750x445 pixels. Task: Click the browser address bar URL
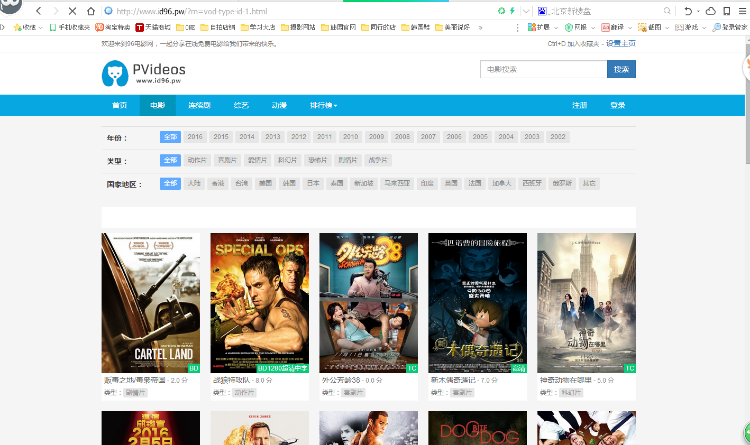coord(192,11)
